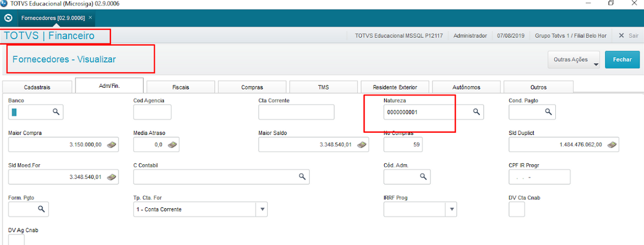Open calculator icon in Sld Moed.For field
Viewport: 644px width, 245px height.
click(111, 176)
